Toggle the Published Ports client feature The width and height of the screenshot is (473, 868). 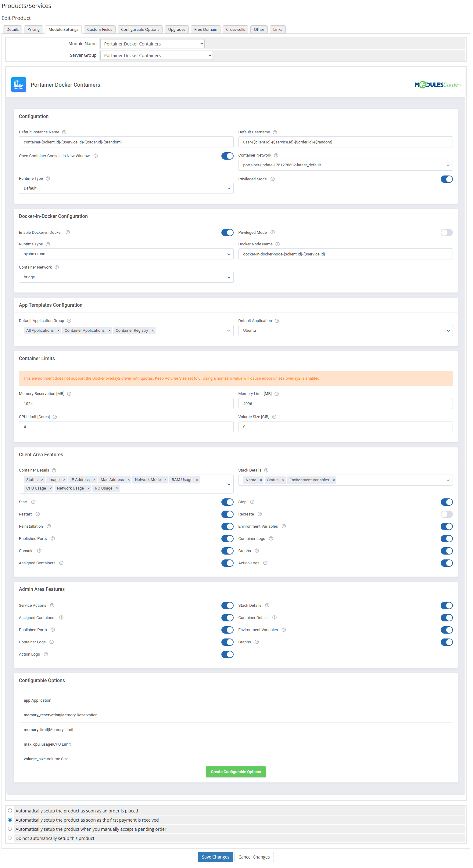point(227,539)
